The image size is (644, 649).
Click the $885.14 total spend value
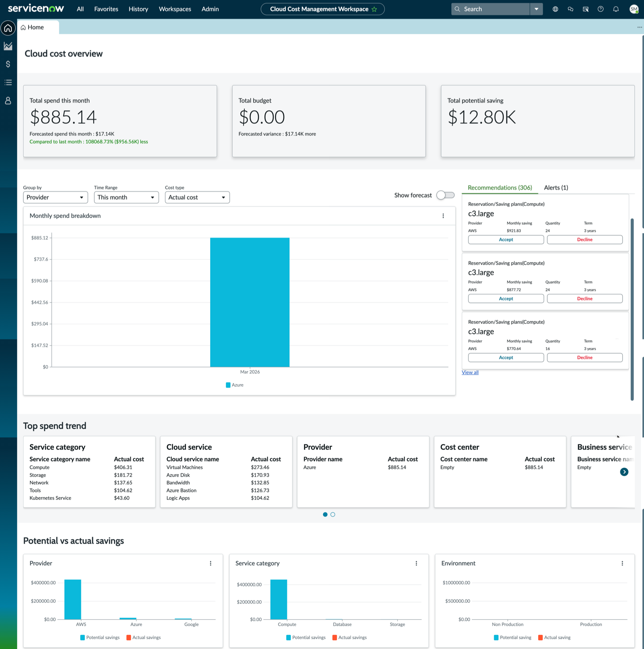(x=63, y=117)
